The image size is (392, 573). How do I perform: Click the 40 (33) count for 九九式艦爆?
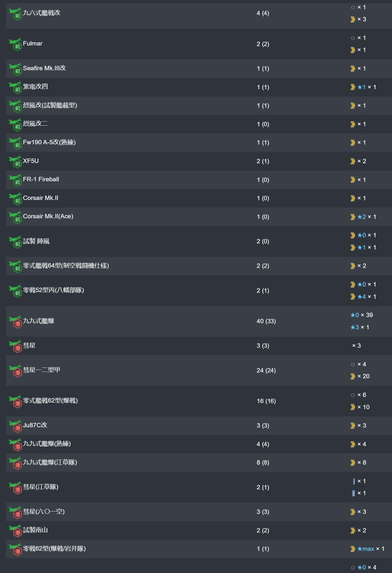pyautogui.click(x=266, y=321)
